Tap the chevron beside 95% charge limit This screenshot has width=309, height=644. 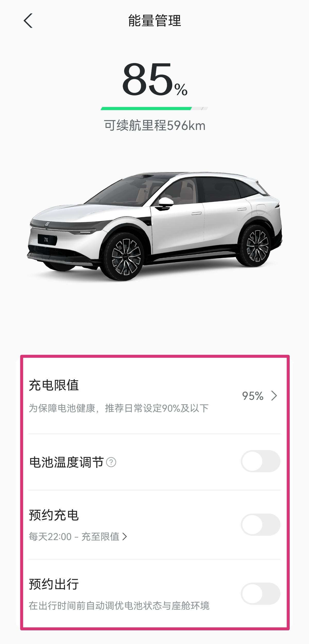pyautogui.click(x=274, y=396)
